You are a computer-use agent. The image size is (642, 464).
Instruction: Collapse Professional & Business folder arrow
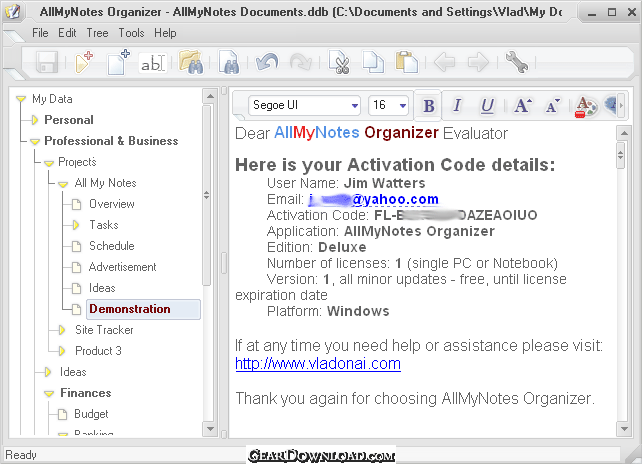[x=35, y=142]
